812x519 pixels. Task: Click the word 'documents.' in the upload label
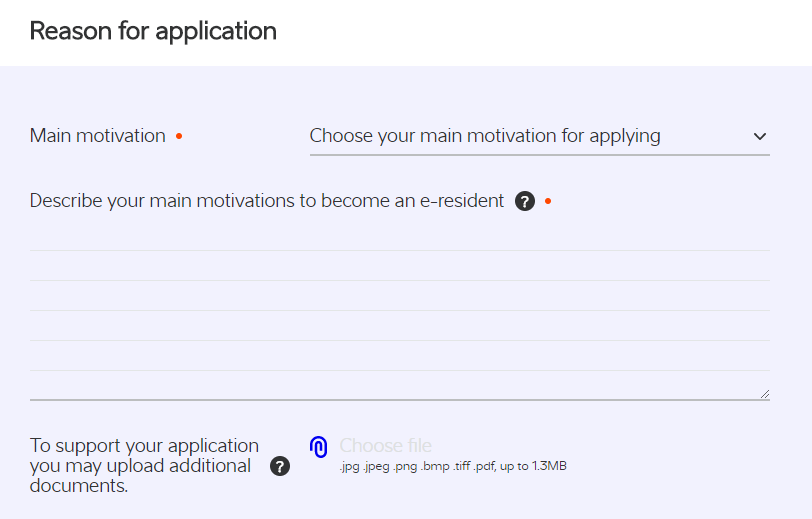click(79, 486)
